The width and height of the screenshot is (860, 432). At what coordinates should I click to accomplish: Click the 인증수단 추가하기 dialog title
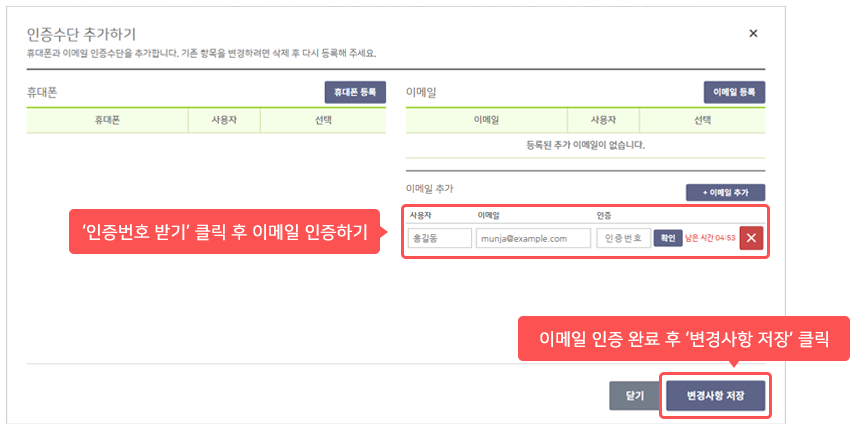tap(81, 34)
